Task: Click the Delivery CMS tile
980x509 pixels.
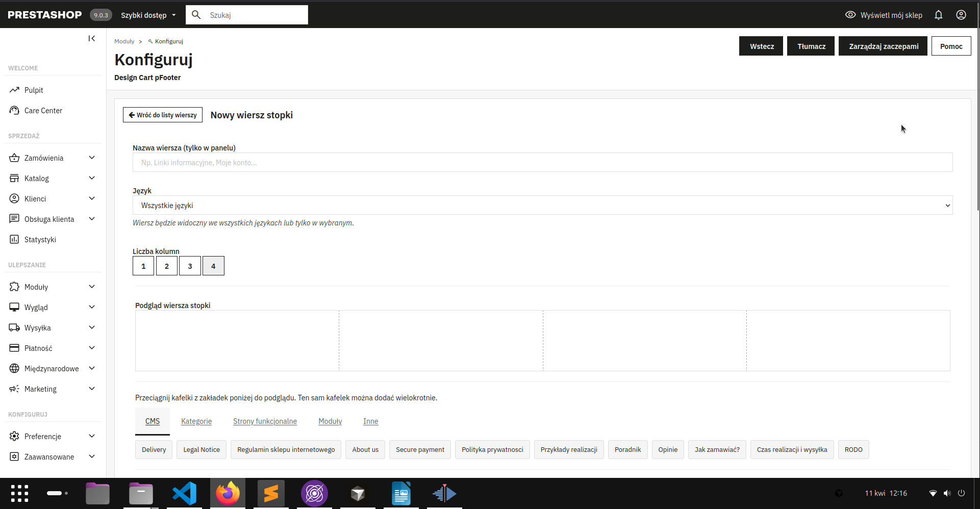Action: (x=154, y=449)
